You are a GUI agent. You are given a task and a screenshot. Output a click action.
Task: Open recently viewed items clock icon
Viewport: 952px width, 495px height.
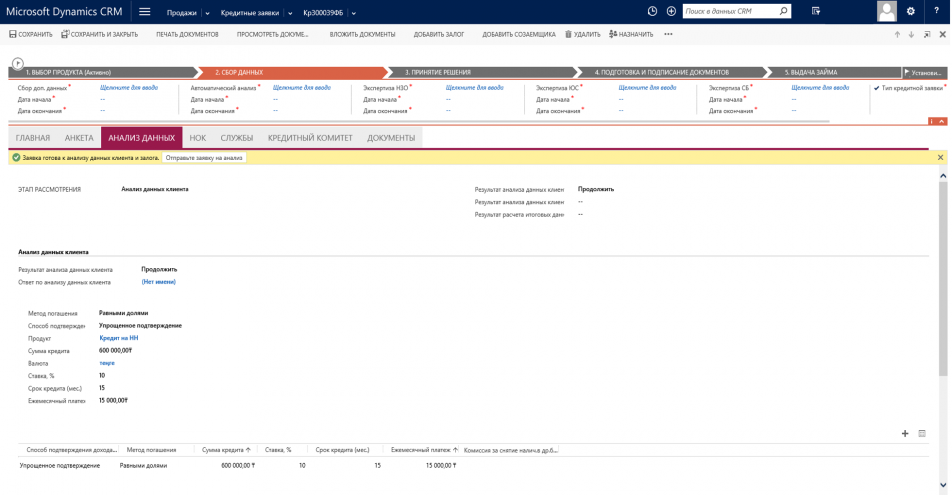[x=652, y=12]
